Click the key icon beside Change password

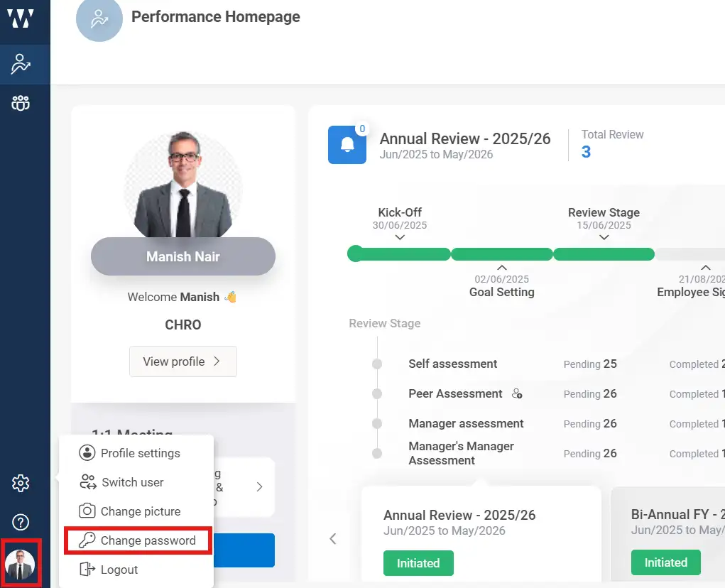[x=87, y=540]
